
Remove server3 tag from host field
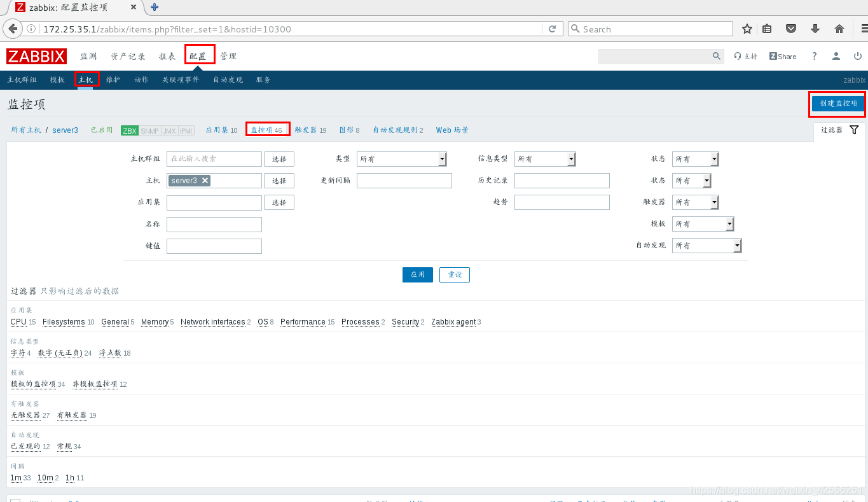[205, 181]
